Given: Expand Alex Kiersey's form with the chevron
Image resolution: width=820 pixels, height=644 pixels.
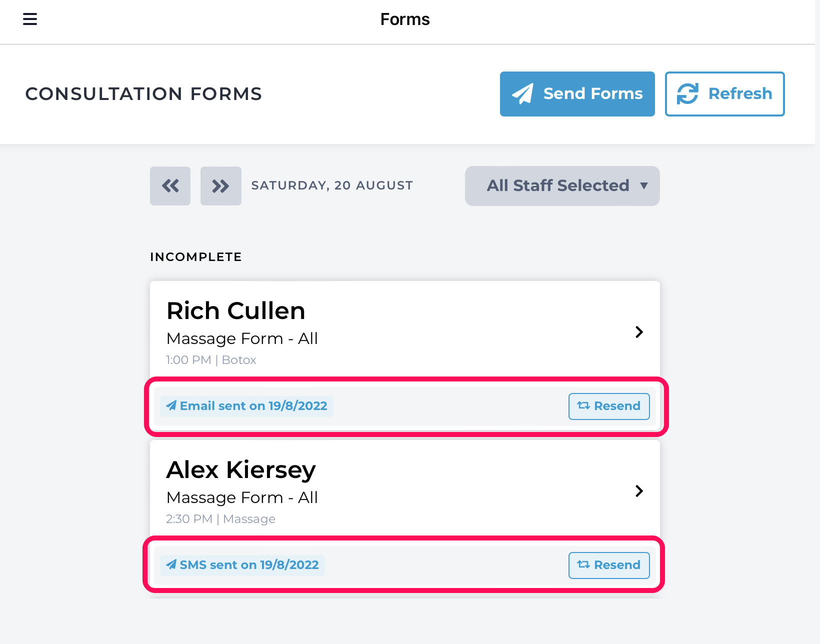Looking at the screenshot, I should pos(639,491).
